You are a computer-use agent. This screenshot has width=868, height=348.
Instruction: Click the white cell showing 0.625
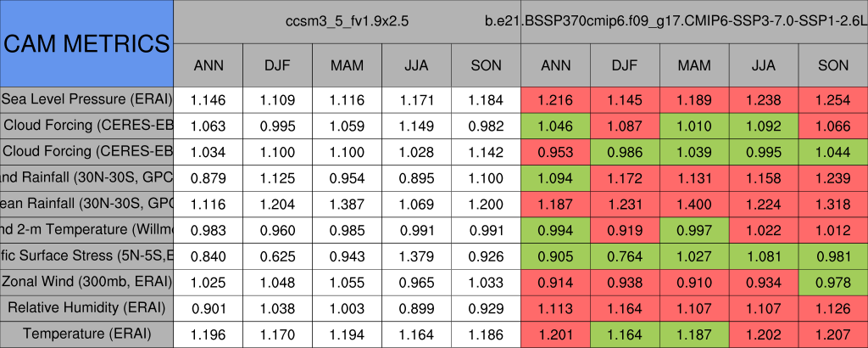tap(277, 256)
